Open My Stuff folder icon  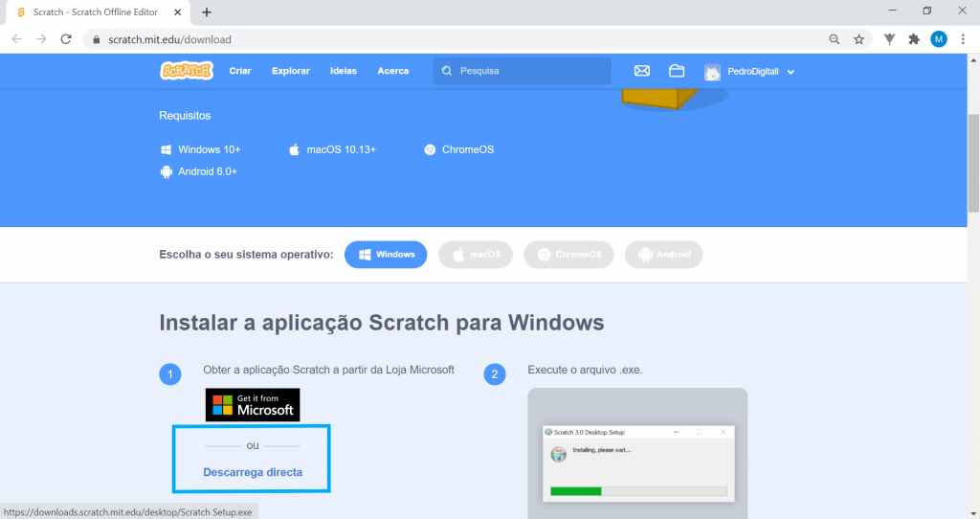(x=677, y=71)
